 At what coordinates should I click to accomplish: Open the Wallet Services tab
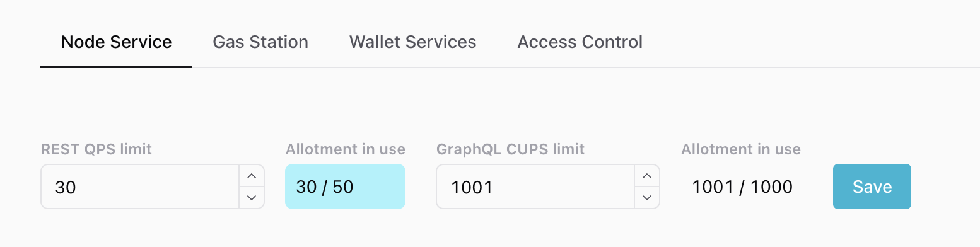(x=413, y=42)
